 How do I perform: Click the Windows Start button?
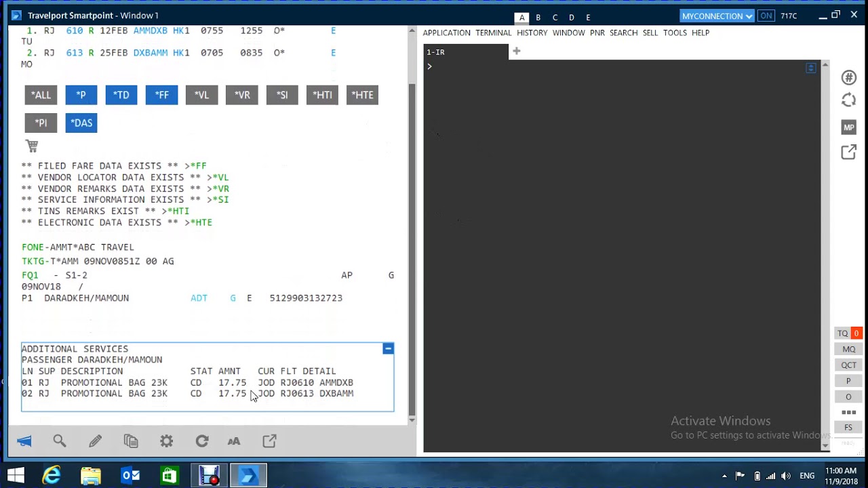click(16, 476)
